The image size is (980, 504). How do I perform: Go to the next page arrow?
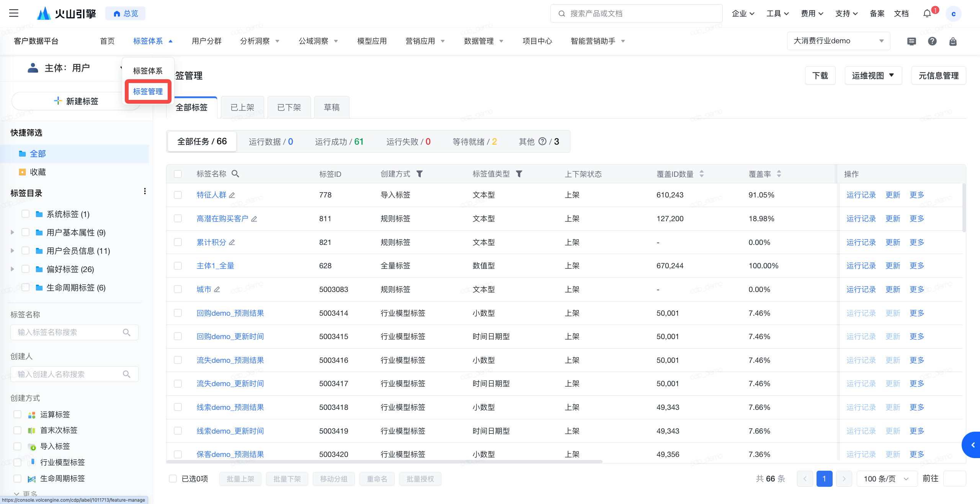pyautogui.click(x=844, y=479)
